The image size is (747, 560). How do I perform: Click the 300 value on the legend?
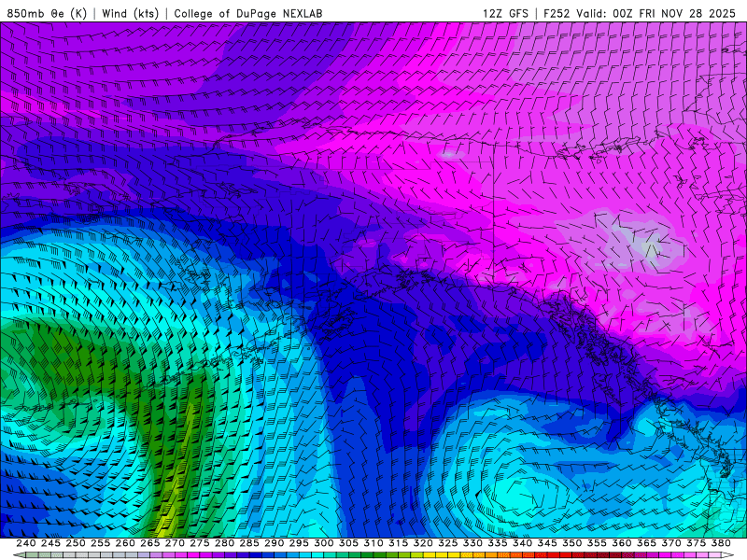pyautogui.click(x=323, y=543)
